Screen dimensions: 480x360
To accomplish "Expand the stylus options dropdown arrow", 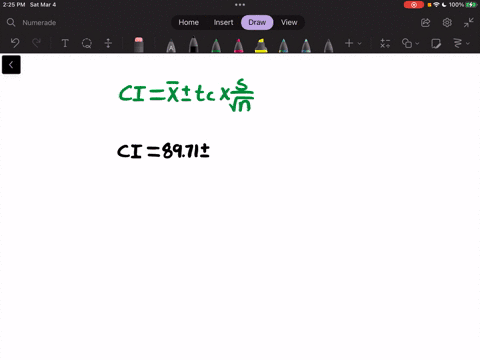I will 468,43.
